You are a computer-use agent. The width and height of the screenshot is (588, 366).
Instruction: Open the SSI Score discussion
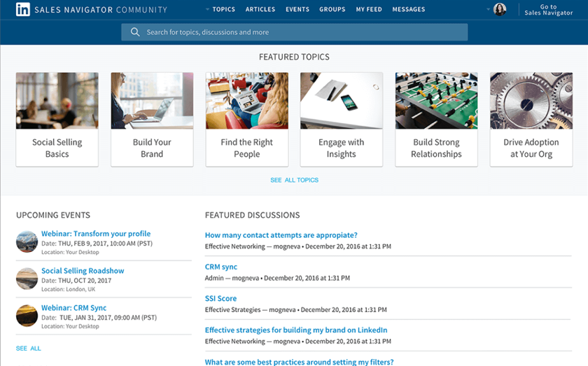coord(220,299)
